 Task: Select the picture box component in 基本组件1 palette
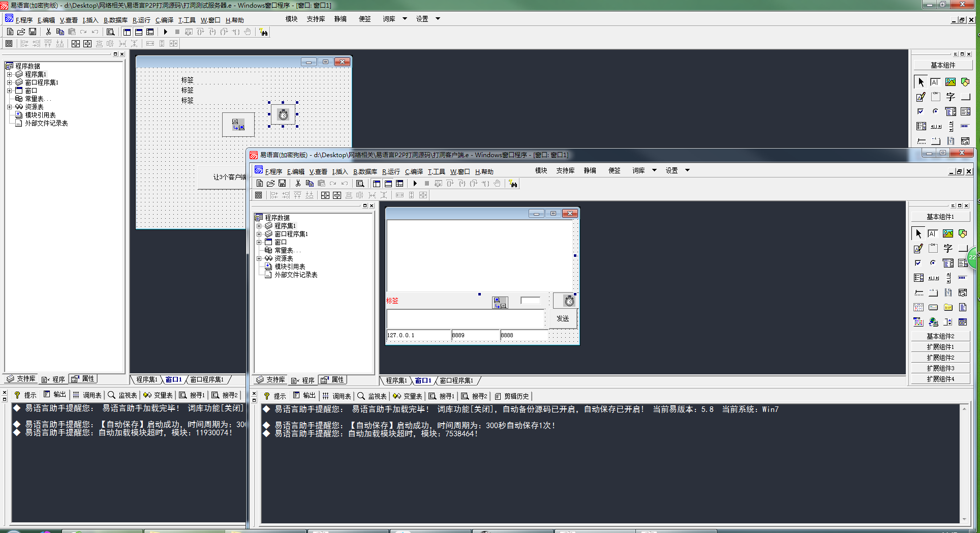click(x=948, y=233)
